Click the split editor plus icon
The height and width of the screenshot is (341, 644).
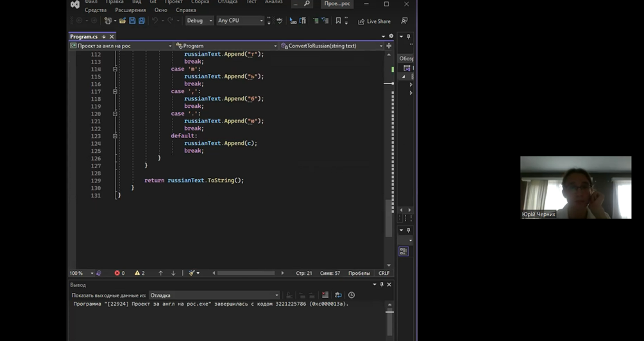389,46
